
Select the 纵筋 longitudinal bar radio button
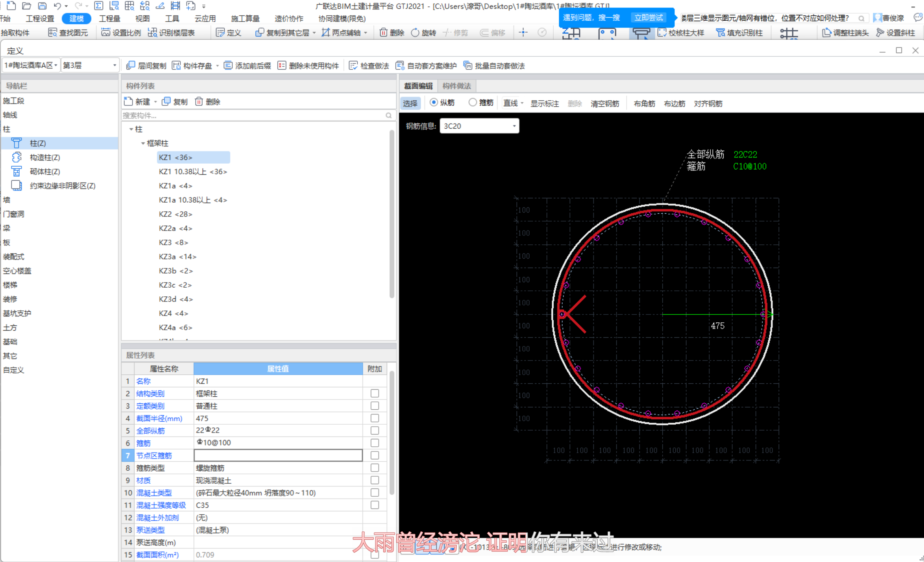[x=434, y=102]
